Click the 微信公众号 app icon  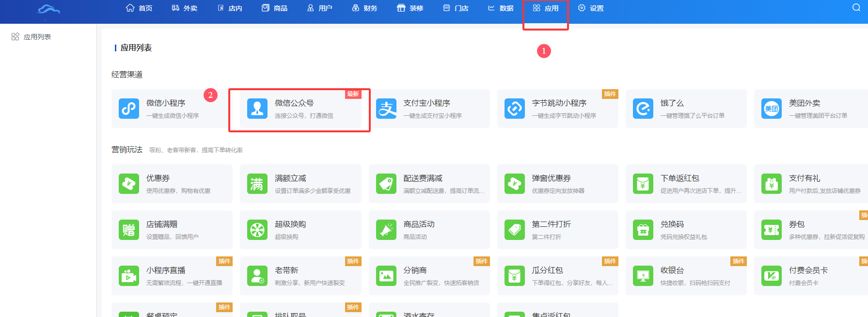[x=257, y=109]
